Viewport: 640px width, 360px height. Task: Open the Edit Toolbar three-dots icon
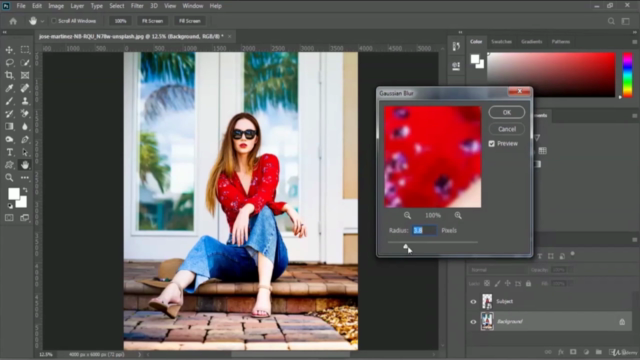pyautogui.click(x=25, y=178)
